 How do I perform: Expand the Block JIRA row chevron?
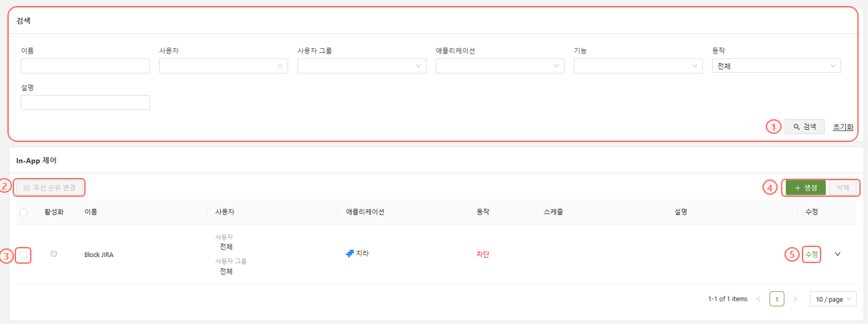coord(838,254)
